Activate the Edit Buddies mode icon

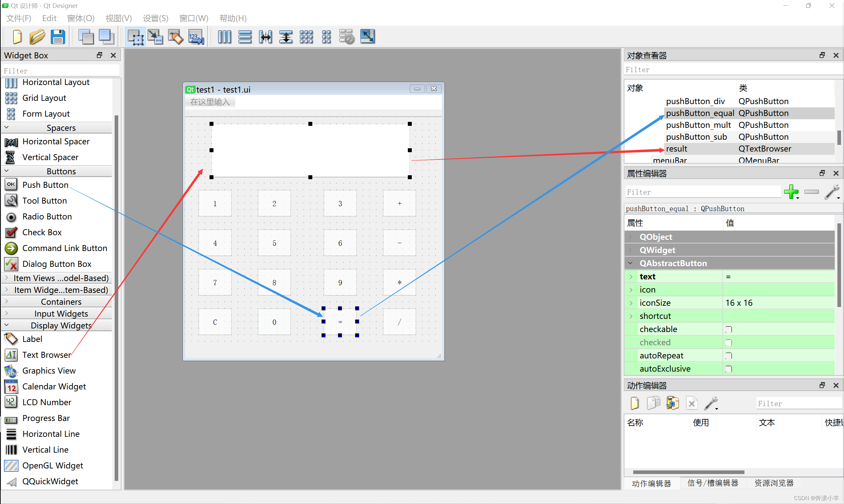point(176,37)
